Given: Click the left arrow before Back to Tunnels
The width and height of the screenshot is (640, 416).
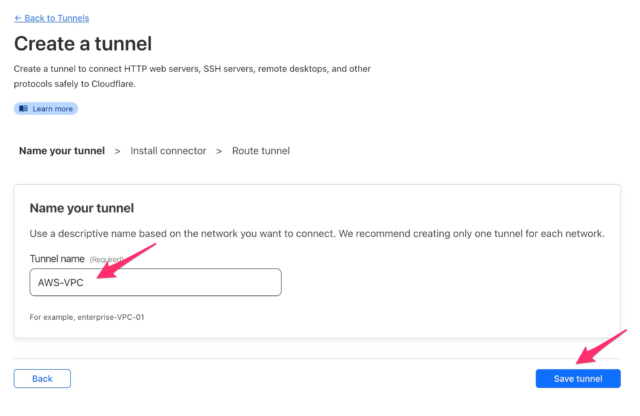Looking at the screenshot, I should coord(17,19).
